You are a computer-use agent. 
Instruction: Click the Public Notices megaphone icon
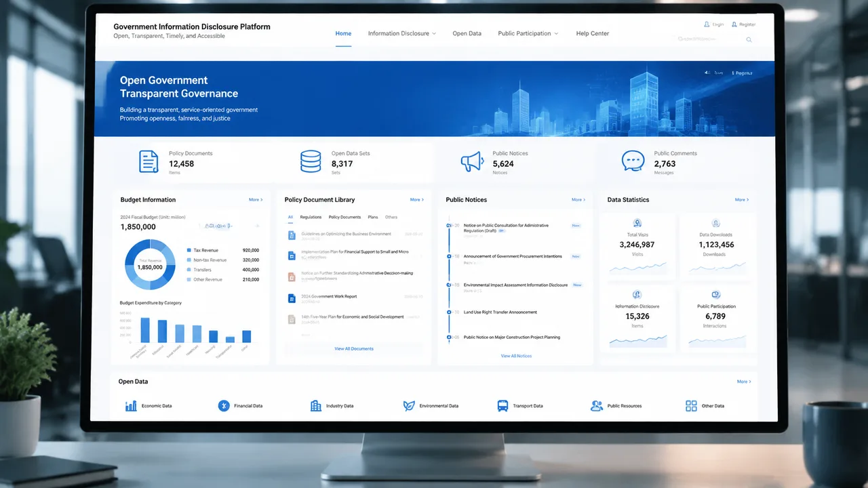pyautogui.click(x=471, y=161)
